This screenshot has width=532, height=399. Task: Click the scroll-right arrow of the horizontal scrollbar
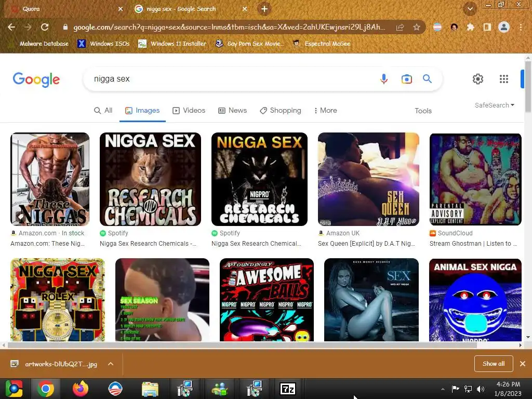point(521,345)
